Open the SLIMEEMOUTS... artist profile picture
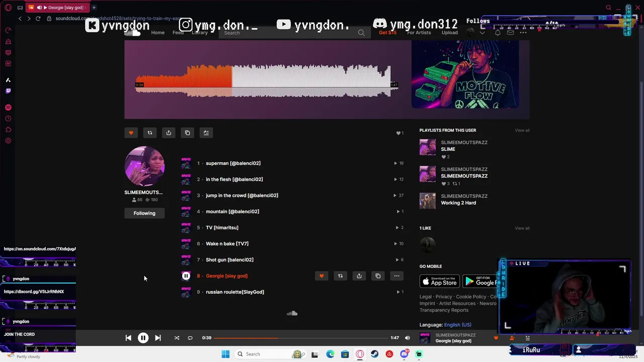Viewport: 644px width, 362px height. click(x=144, y=166)
